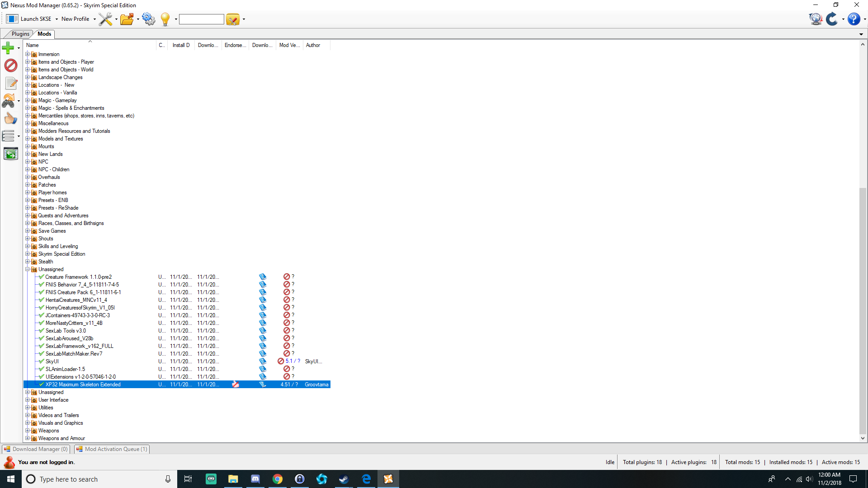The image size is (868, 488).
Task: Click the light bulb tips icon
Action: point(165,19)
